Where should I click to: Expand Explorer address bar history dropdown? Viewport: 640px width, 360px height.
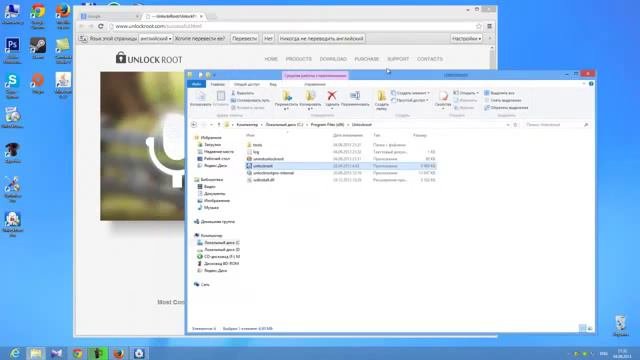coord(508,124)
